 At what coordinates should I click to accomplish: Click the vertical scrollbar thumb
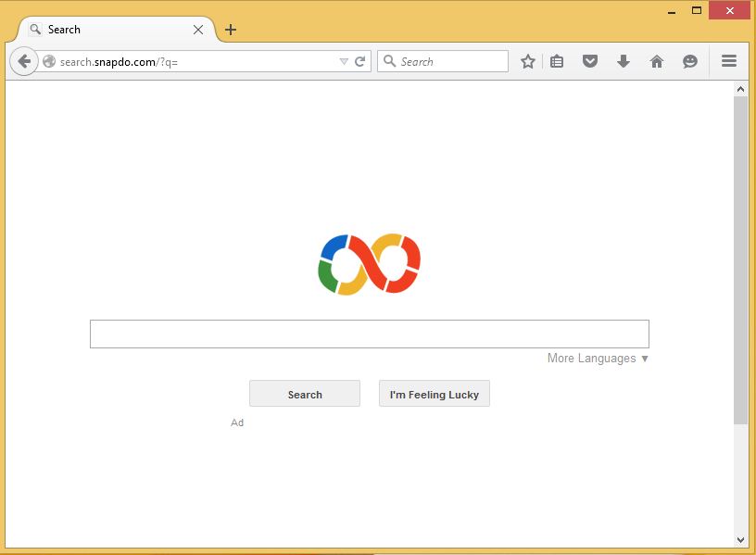740,260
